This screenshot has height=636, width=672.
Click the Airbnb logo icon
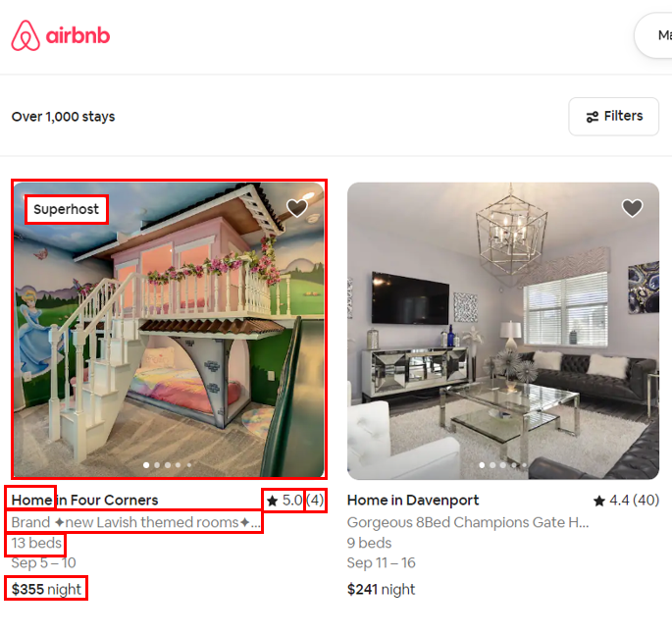click(x=26, y=35)
